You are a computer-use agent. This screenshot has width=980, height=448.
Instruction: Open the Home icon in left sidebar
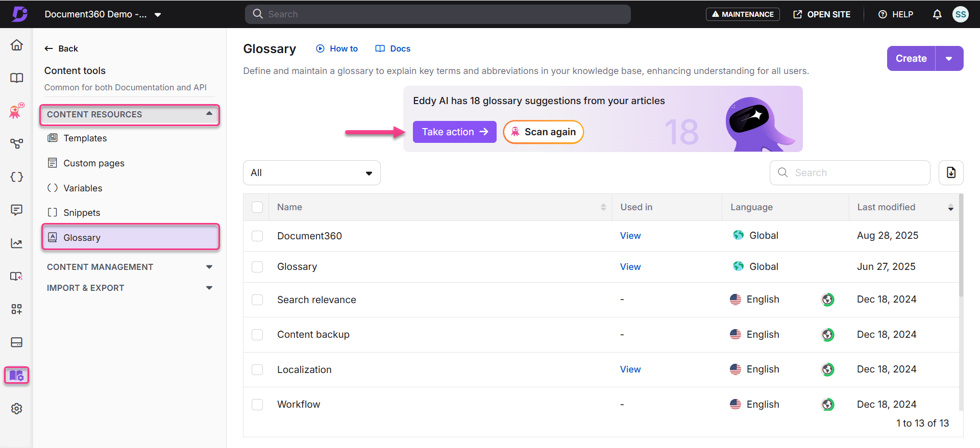tap(16, 45)
